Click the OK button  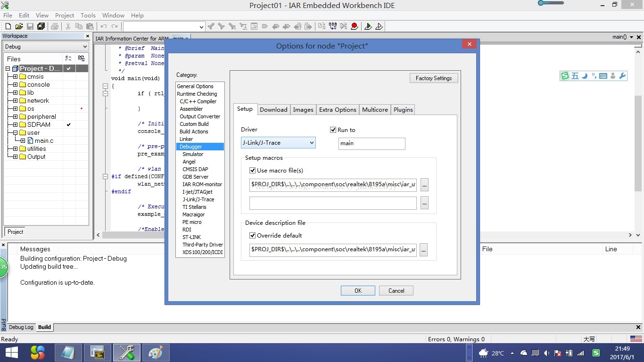tap(358, 291)
